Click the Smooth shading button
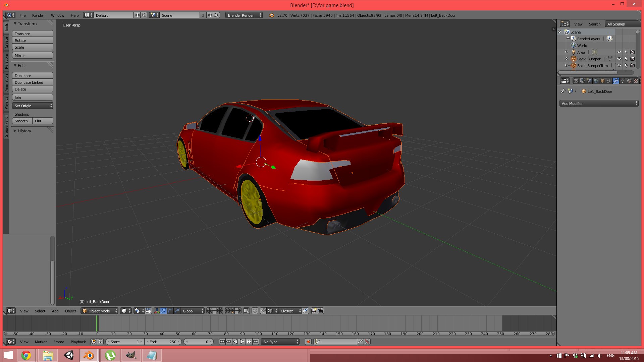 [22, 121]
